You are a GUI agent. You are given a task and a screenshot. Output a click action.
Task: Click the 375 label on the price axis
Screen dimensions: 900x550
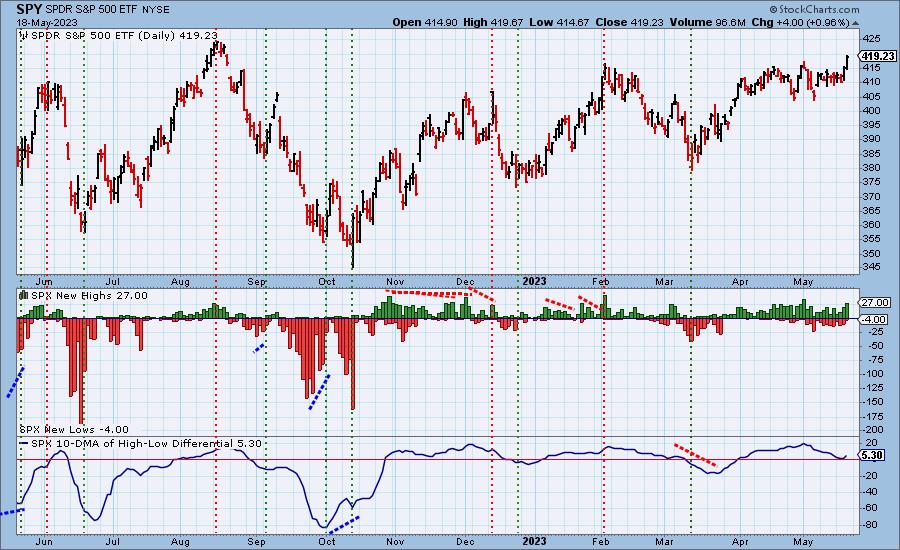[x=871, y=182]
